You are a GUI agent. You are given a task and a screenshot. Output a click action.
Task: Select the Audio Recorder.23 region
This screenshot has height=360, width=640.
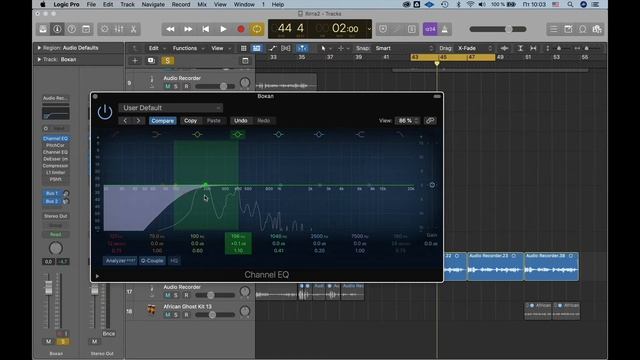point(495,266)
